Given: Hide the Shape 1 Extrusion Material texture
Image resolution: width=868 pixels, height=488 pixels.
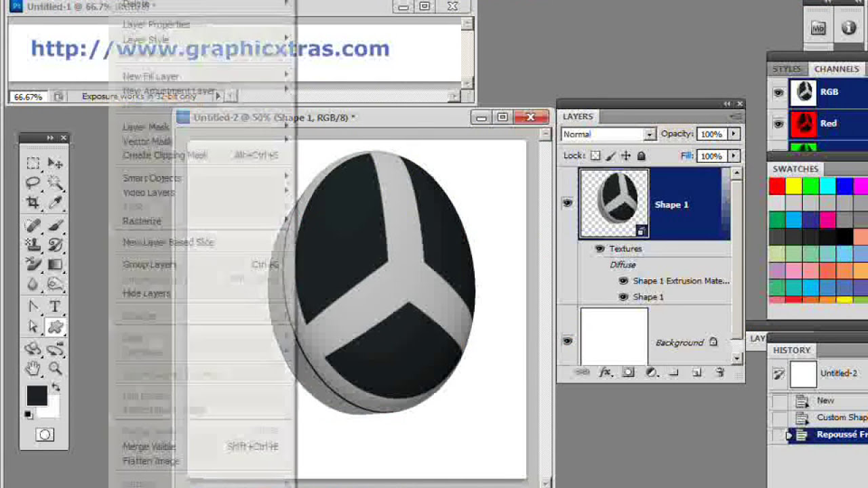Looking at the screenshot, I should (x=623, y=281).
